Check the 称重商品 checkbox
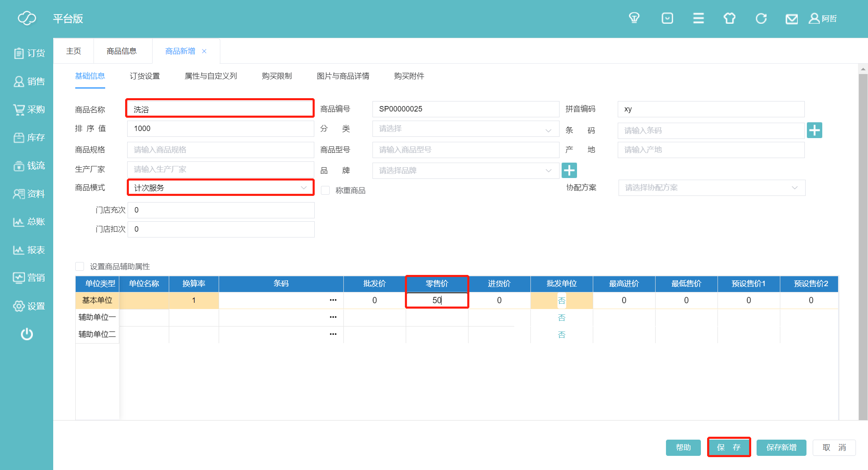Screen dimensions: 868x470 tap(325, 190)
